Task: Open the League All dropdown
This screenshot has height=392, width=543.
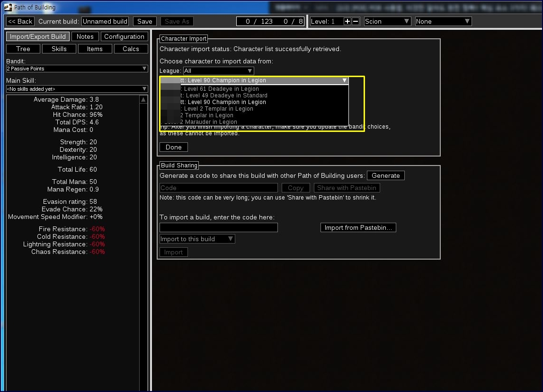Action: pyautogui.click(x=219, y=71)
